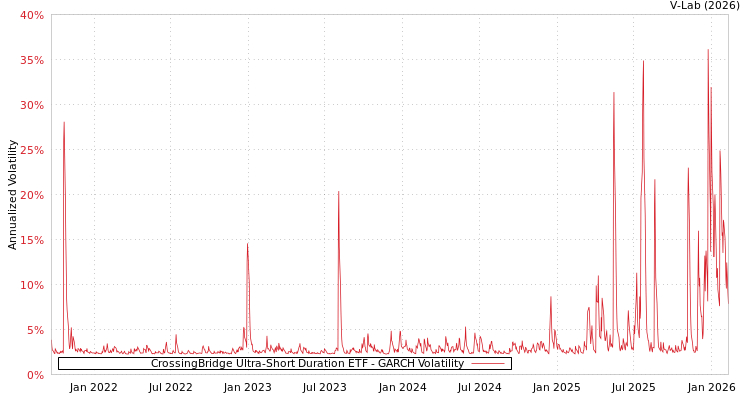The width and height of the screenshot is (750, 400).
Task: Click the 0% y-axis label
Action: point(34,375)
